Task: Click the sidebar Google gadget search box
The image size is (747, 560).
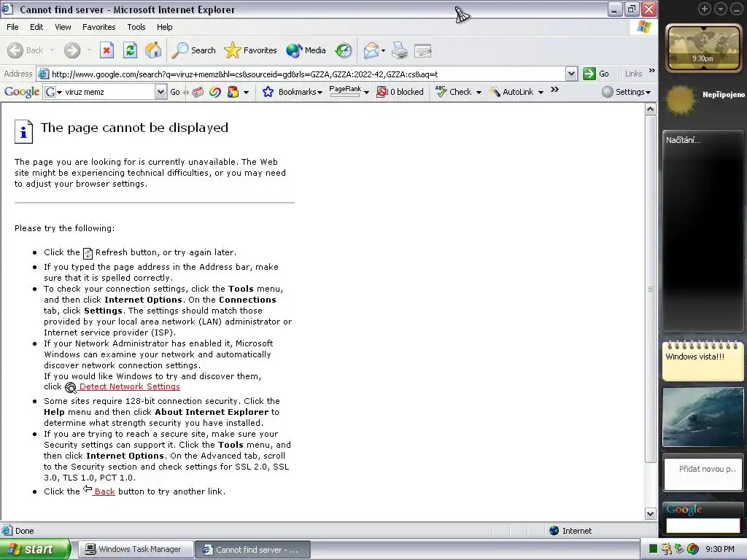Action: point(703,525)
